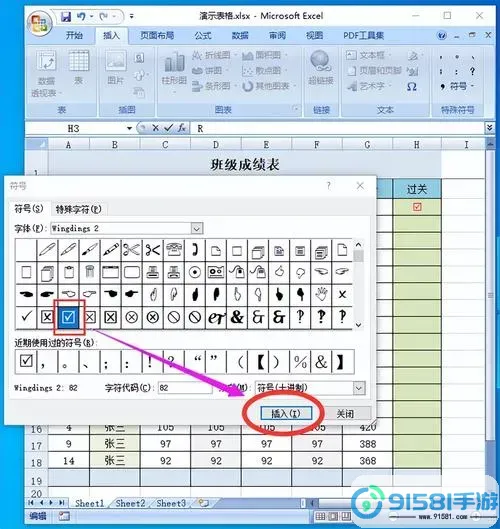The height and width of the screenshot is (529, 500).
Task: Click the 插入(I) insert button
Action: (286, 413)
